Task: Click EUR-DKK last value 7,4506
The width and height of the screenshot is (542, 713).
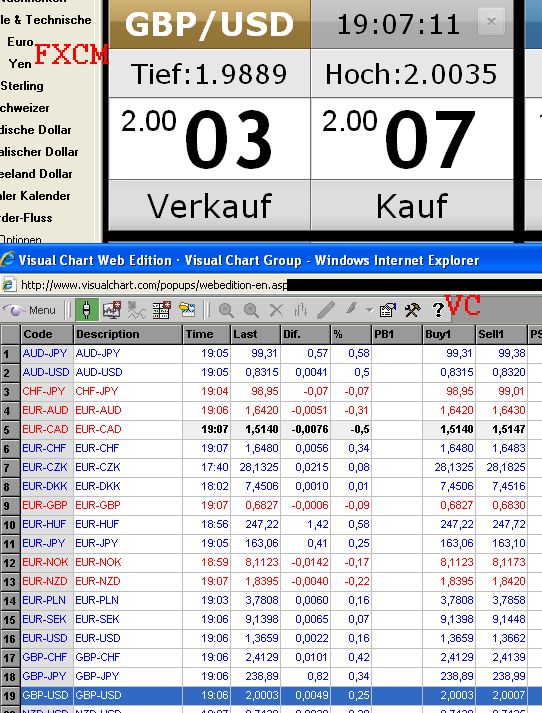Action: tap(256, 487)
